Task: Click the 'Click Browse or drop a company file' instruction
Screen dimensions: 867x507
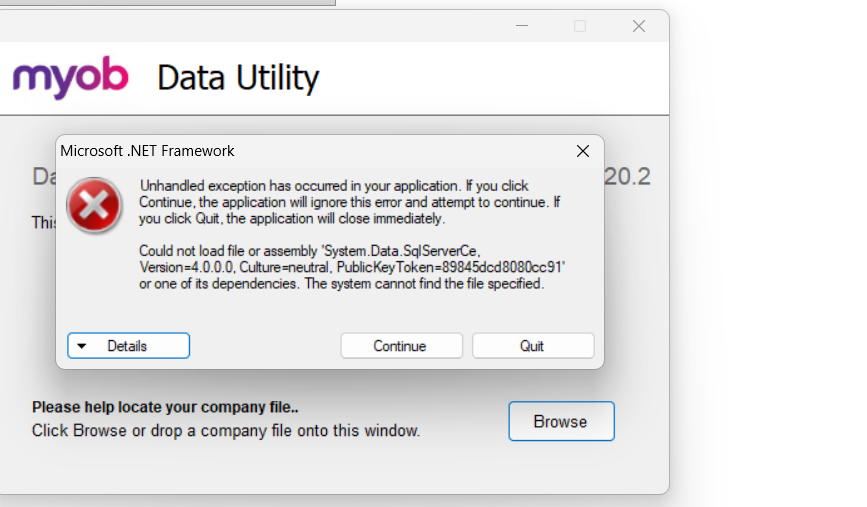Action: point(226,431)
